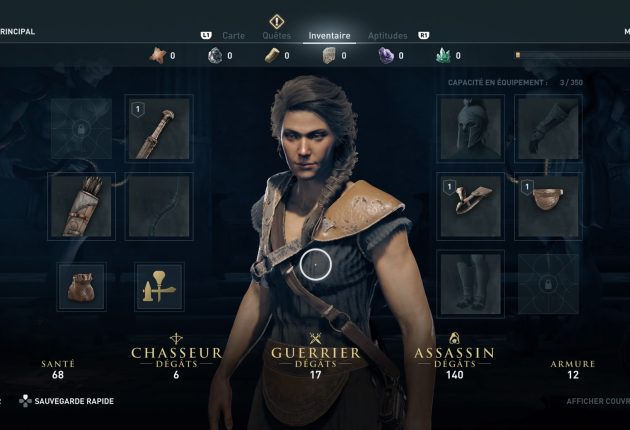The image size is (630, 430).
Task: Open the leather pouch inventory icon
Action: click(x=82, y=287)
